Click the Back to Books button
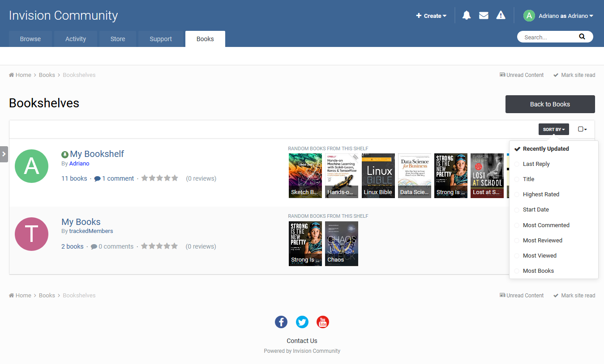 pyautogui.click(x=550, y=104)
